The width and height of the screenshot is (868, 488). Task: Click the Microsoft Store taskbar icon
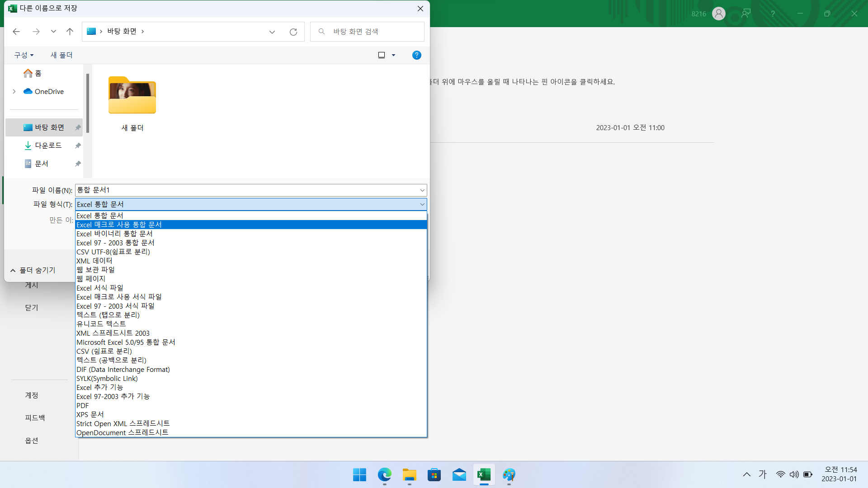pos(434,475)
